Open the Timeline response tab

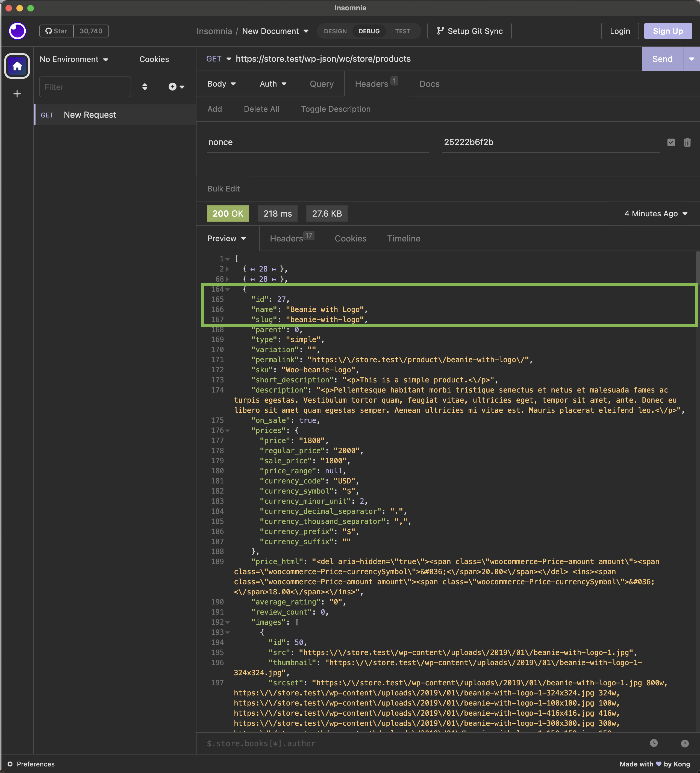click(x=404, y=238)
